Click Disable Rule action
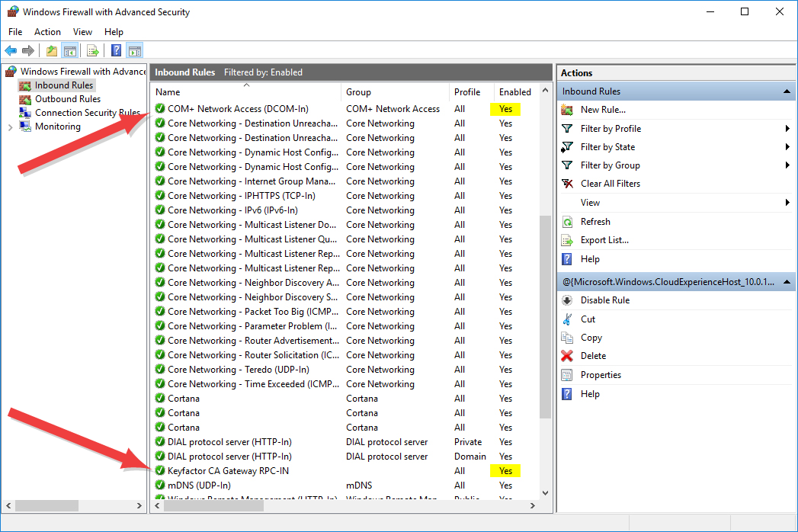This screenshot has width=798, height=532. pyautogui.click(x=605, y=300)
